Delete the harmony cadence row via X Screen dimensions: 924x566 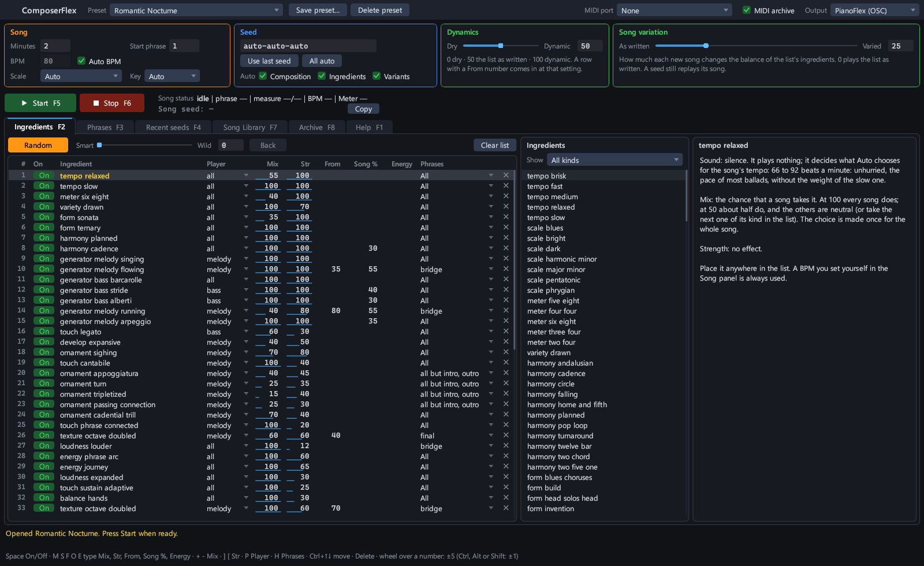click(506, 248)
